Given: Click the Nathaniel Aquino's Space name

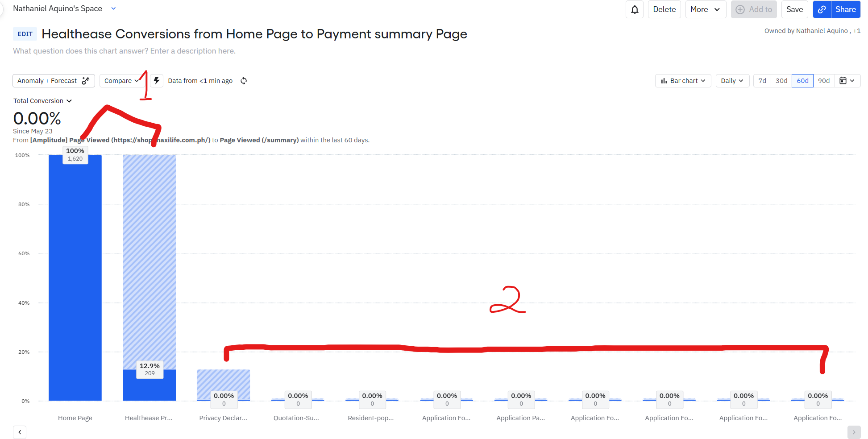Looking at the screenshot, I should [x=58, y=8].
